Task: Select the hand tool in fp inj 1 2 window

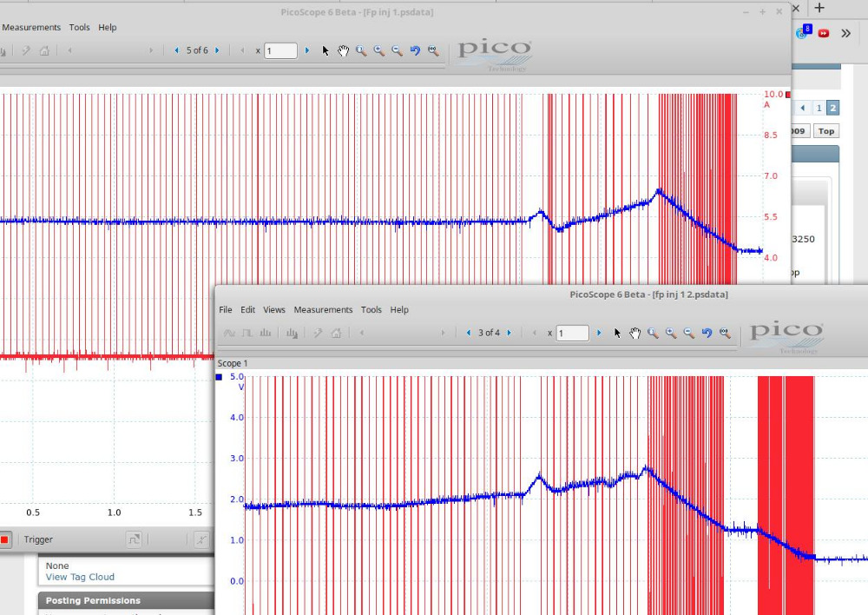Action: pyautogui.click(x=635, y=334)
